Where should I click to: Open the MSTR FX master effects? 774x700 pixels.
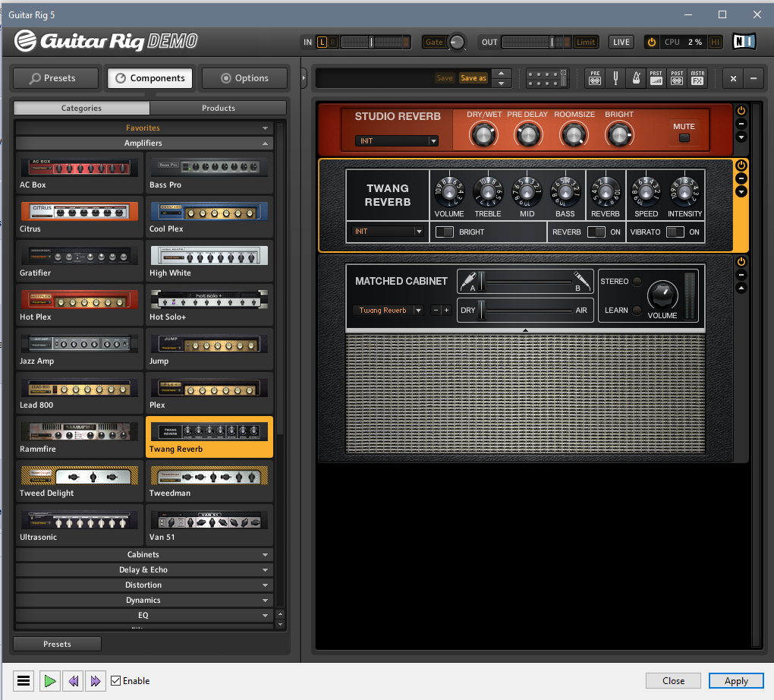(x=697, y=78)
